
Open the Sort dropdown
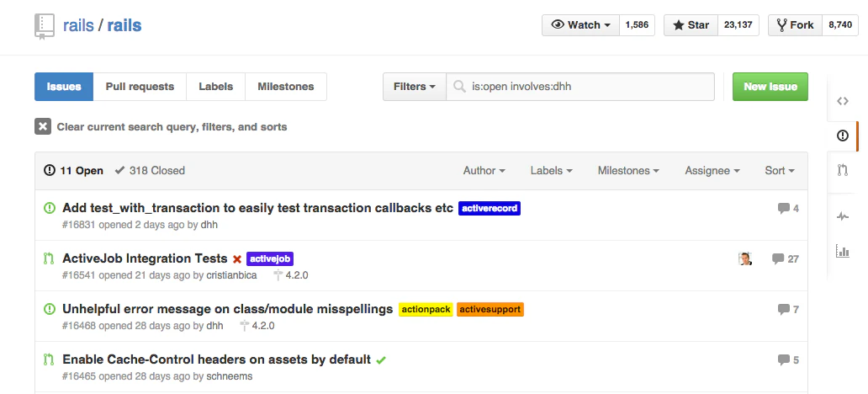coord(780,171)
